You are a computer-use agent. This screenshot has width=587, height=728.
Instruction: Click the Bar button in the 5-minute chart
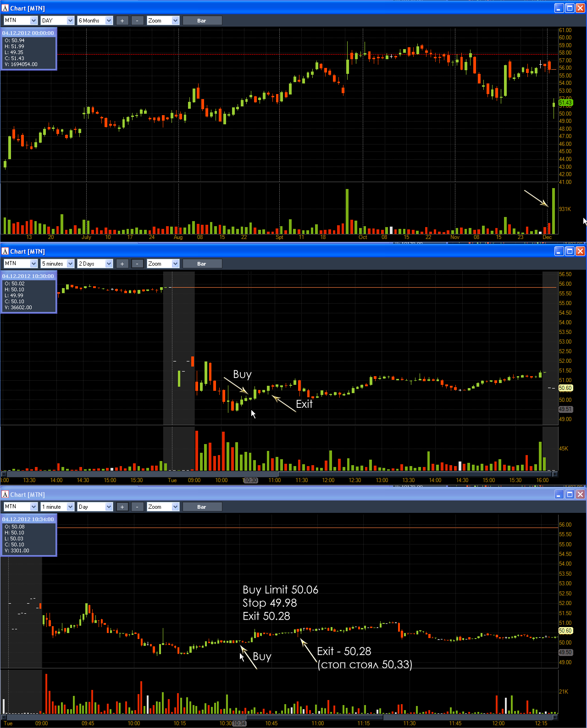click(202, 263)
